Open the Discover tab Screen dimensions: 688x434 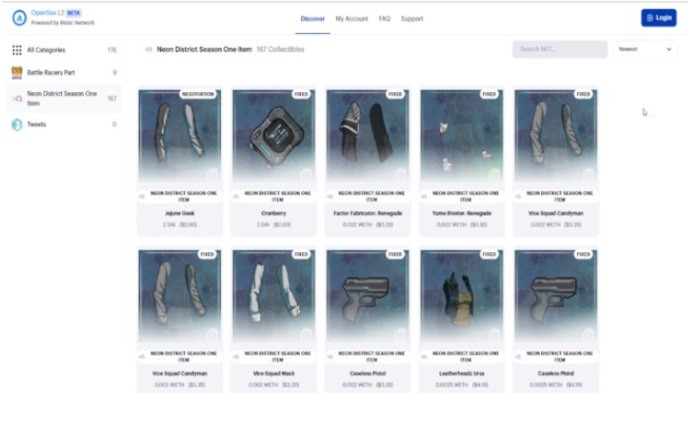click(x=312, y=19)
